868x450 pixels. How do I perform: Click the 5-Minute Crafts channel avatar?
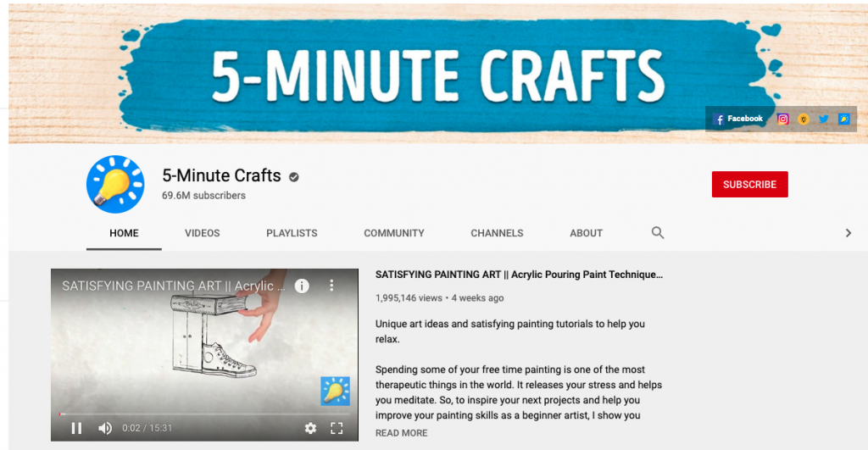click(x=115, y=184)
